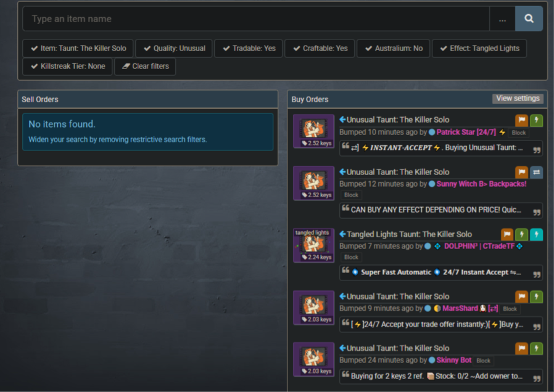554x392 pixels.
Task: Open the tangled lights 2.24 keys thumbnail
Action: [314, 245]
